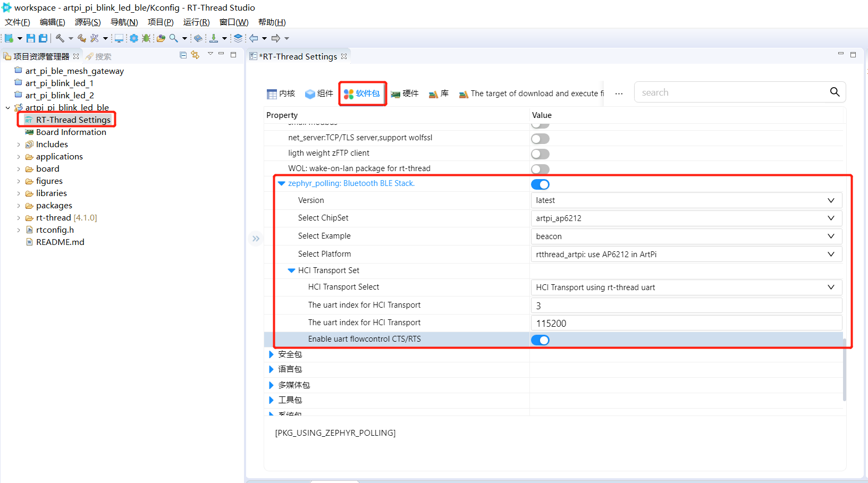Open the 编辑(E) menu

click(53, 22)
